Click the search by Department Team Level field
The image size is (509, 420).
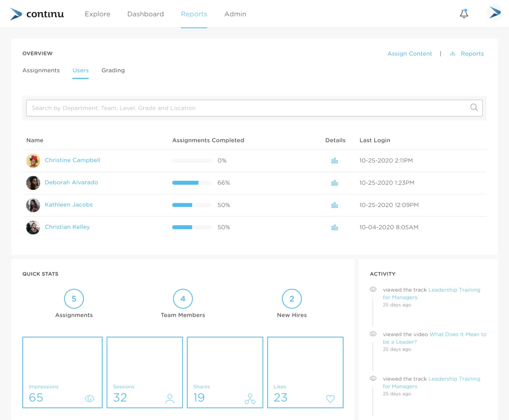tap(254, 108)
